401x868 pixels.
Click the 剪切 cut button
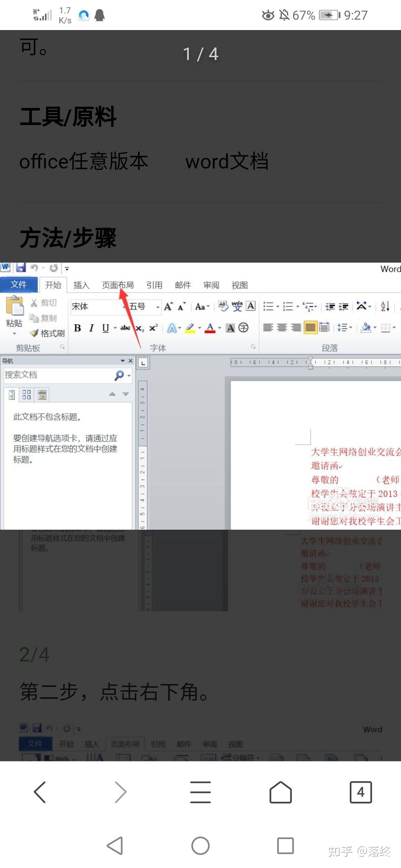44,303
